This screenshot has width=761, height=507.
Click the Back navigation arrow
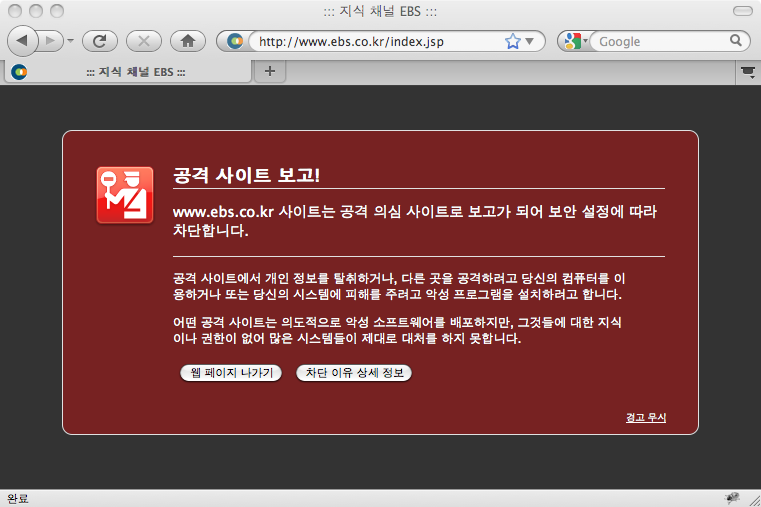click(22, 41)
